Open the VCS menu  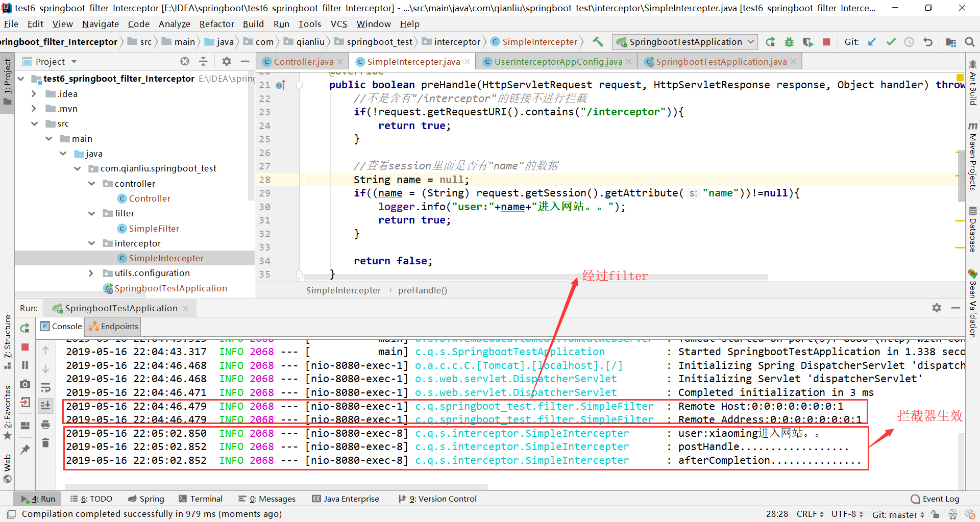(x=338, y=24)
